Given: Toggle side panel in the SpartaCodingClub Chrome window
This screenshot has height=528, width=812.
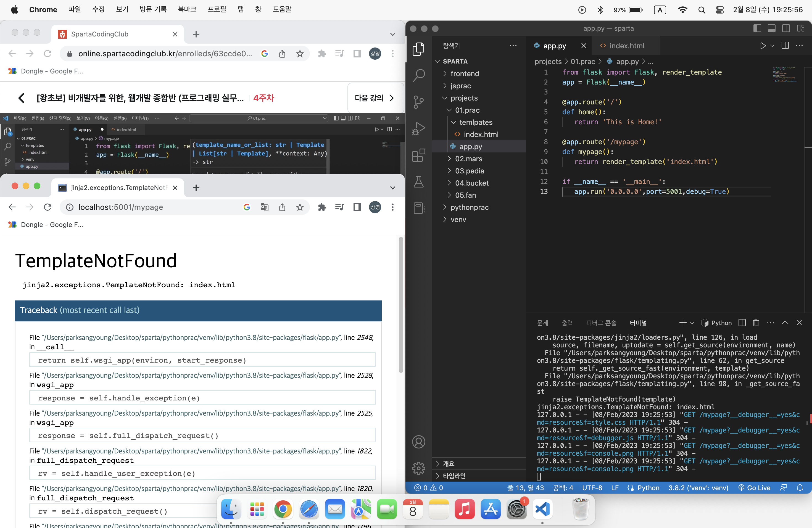Looking at the screenshot, I should pyautogui.click(x=357, y=54).
